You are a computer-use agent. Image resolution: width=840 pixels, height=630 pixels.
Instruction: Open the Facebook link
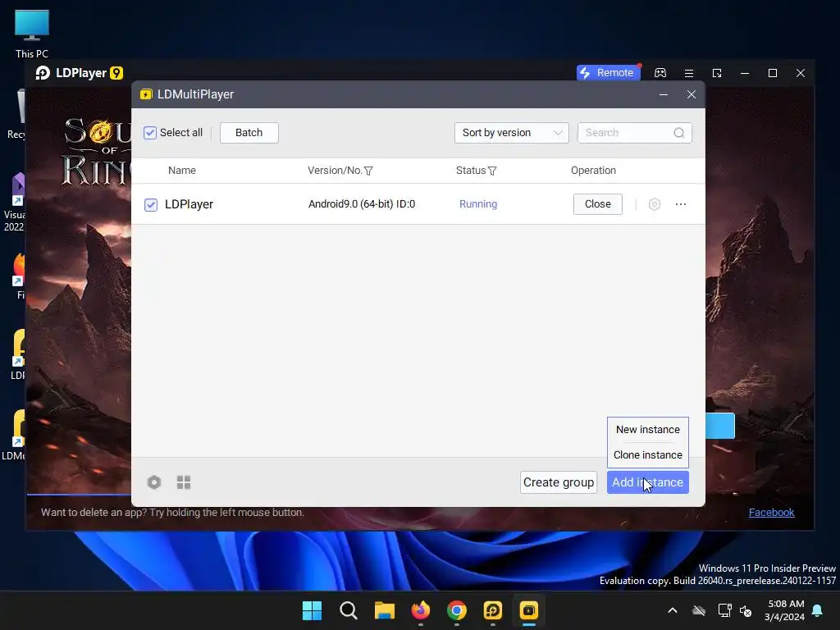pyautogui.click(x=771, y=512)
